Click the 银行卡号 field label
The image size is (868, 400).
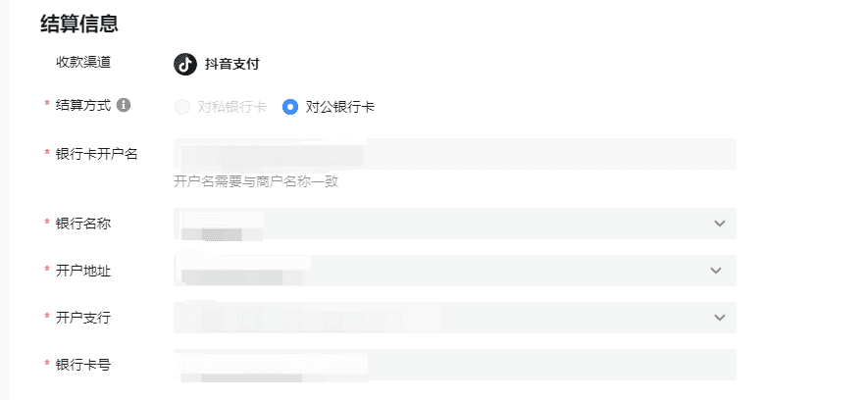coord(83,365)
